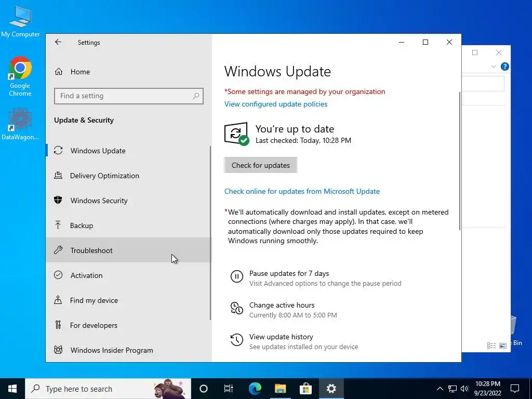Click the Activation checkmark circle icon
The height and width of the screenshot is (399, 532).
point(58,275)
